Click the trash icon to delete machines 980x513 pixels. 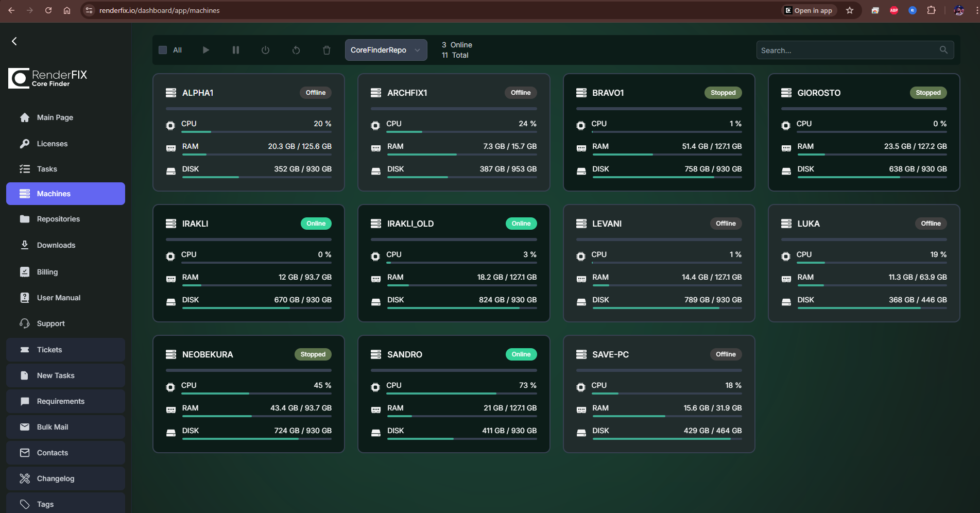coord(326,50)
